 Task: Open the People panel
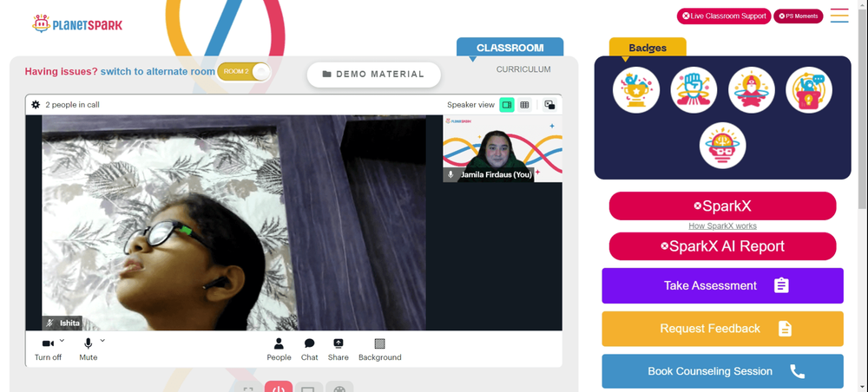coord(279,350)
